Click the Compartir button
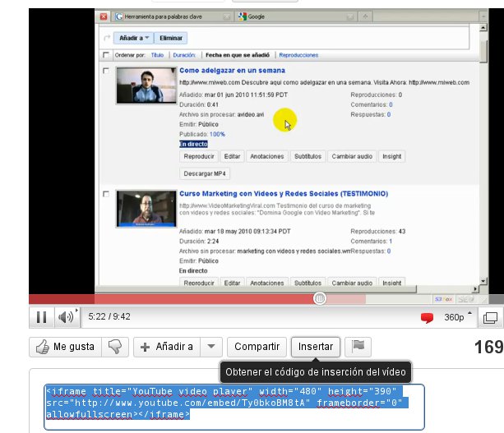The width and height of the screenshot is (504, 433). click(257, 347)
